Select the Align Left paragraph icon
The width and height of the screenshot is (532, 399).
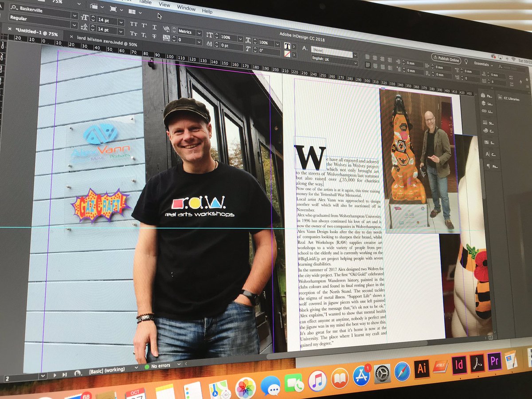(x=367, y=58)
